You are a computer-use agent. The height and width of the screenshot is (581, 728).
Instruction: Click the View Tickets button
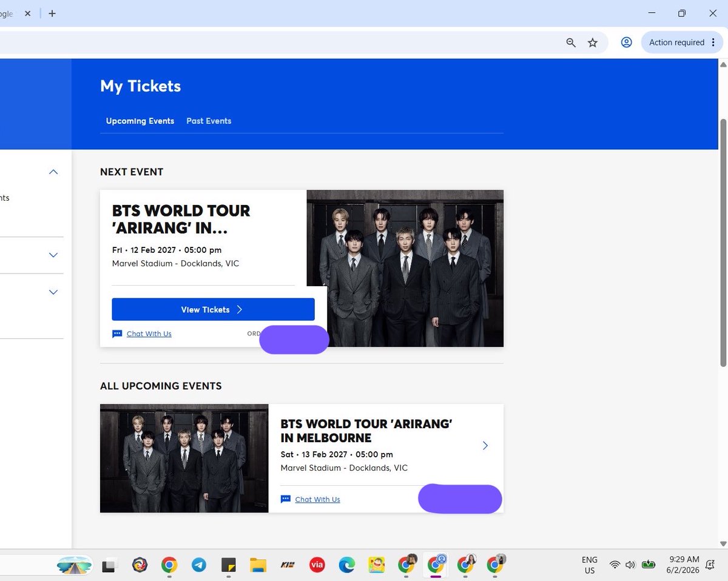pos(213,309)
